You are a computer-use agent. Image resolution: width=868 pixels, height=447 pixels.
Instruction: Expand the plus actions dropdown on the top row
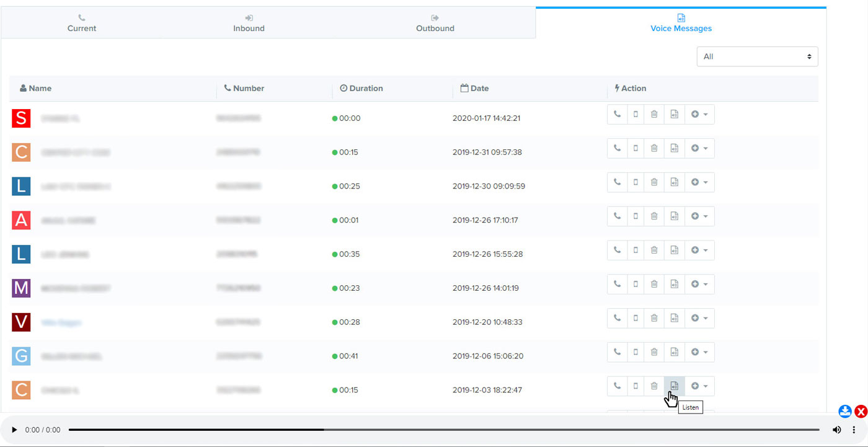pyautogui.click(x=699, y=114)
